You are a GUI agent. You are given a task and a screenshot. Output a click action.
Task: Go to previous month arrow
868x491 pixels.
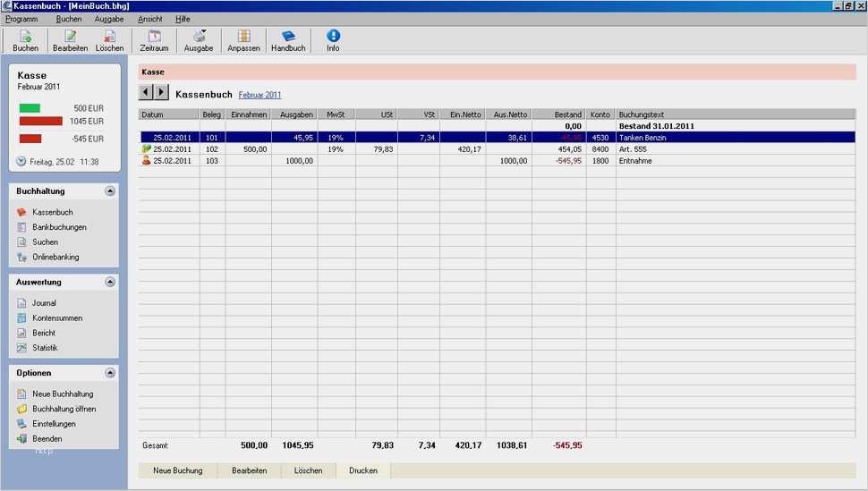pyautogui.click(x=146, y=92)
